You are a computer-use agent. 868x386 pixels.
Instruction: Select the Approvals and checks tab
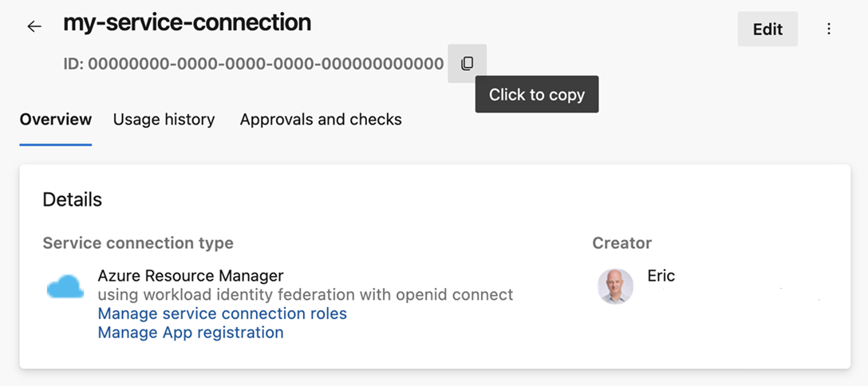point(321,120)
